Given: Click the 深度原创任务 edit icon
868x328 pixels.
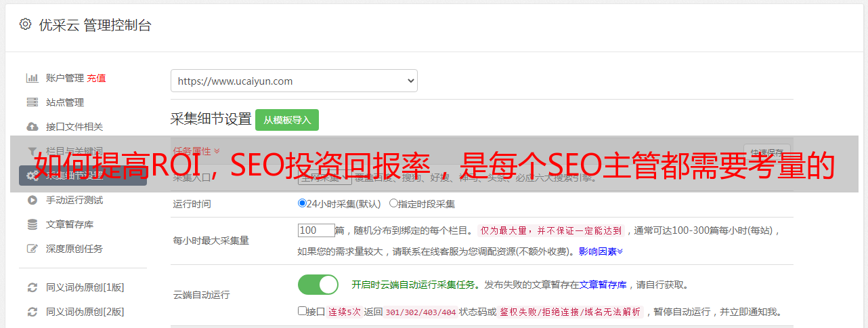Looking at the screenshot, I should coord(32,249).
